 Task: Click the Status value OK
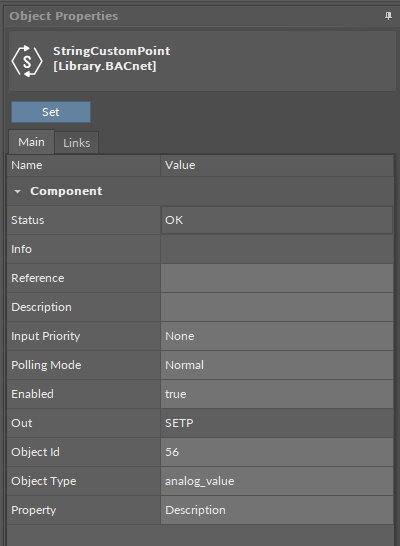coord(277,220)
